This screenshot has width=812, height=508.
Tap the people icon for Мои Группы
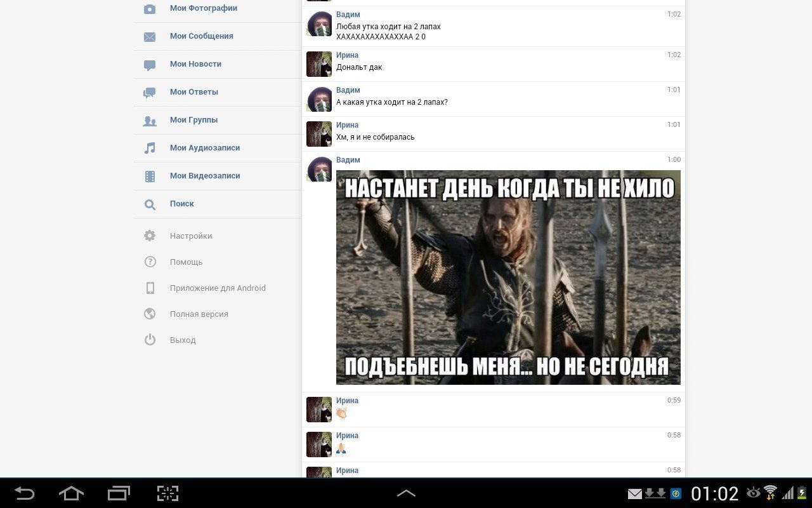coord(150,121)
